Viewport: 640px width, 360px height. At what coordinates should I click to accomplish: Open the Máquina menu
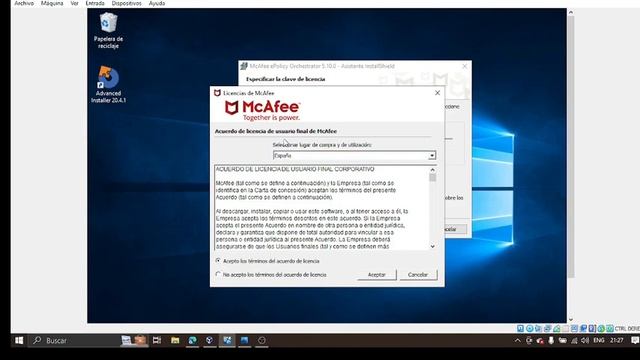[52, 3]
